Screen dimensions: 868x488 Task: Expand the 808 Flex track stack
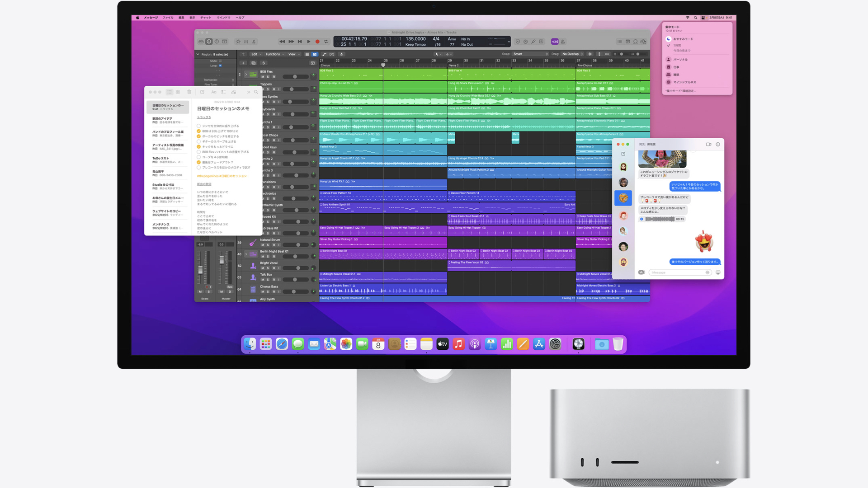(x=246, y=74)
